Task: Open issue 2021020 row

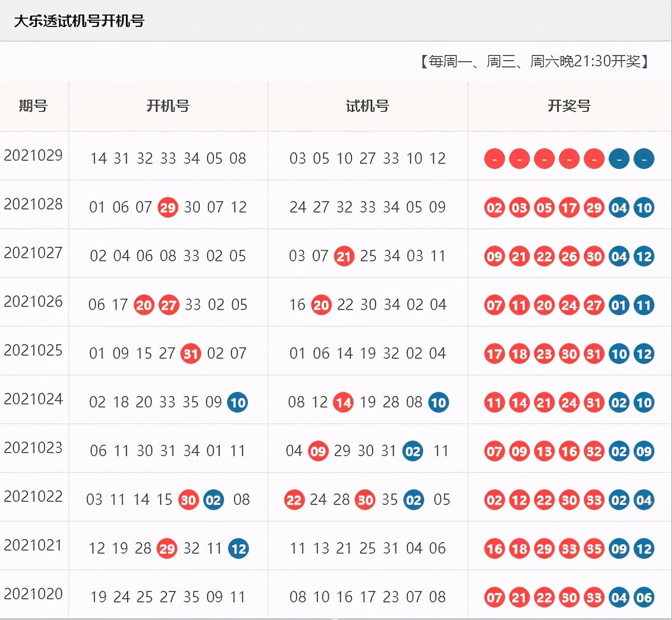Action: [x=336, y=595]
